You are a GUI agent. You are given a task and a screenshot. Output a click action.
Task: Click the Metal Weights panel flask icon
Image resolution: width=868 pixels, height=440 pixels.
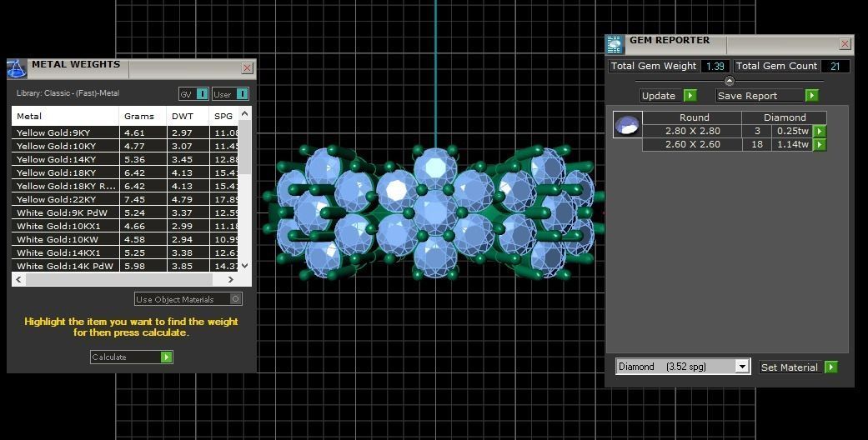click(x=17, y=68)
